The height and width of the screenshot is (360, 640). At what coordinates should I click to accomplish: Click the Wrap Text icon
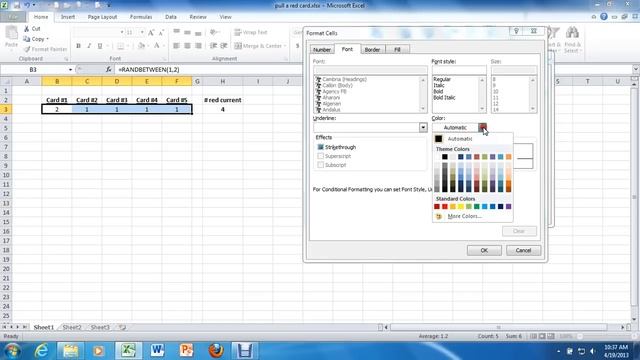tap(238, 32)
